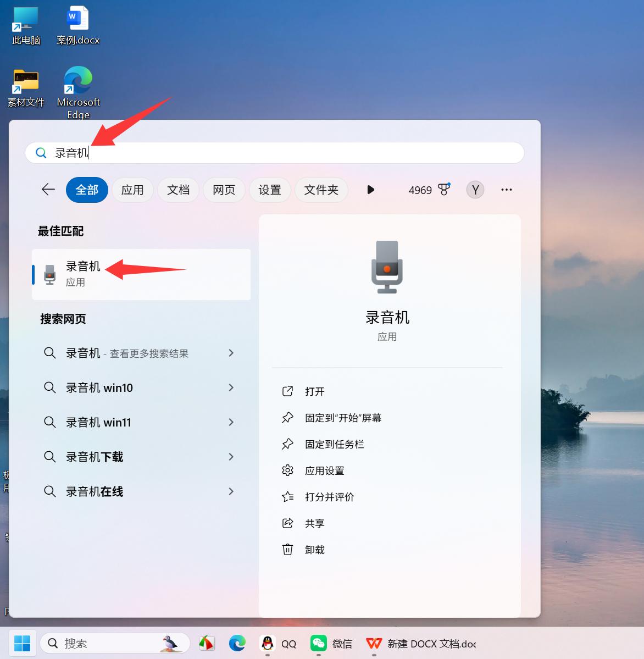
Task: Expand chevron for 录音机 win10
Action: click(231, 387)
